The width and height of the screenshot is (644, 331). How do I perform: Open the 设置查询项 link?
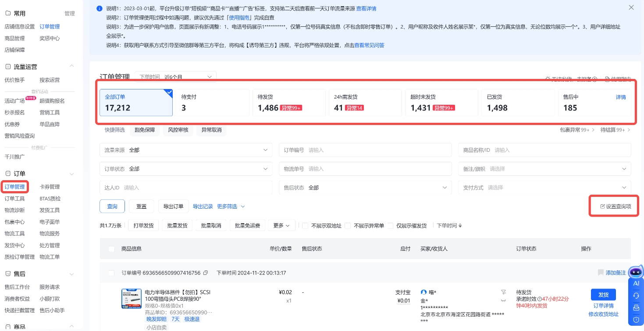(616, 206)
